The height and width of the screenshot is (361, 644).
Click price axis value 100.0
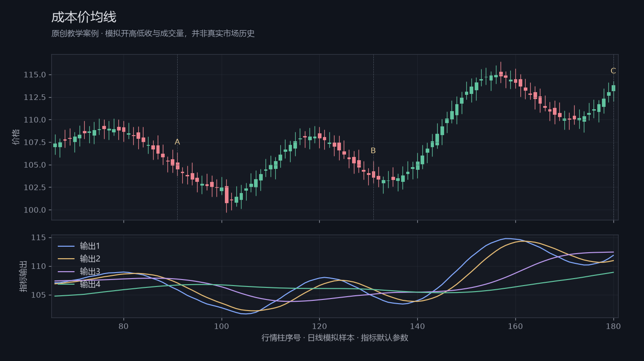(x=35, y=210)
